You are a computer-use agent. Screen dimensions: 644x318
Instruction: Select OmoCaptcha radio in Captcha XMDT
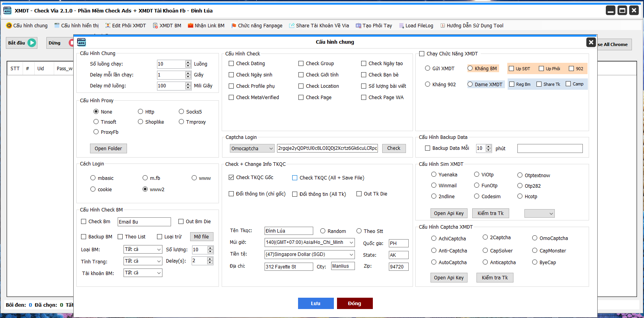point(535,238)
